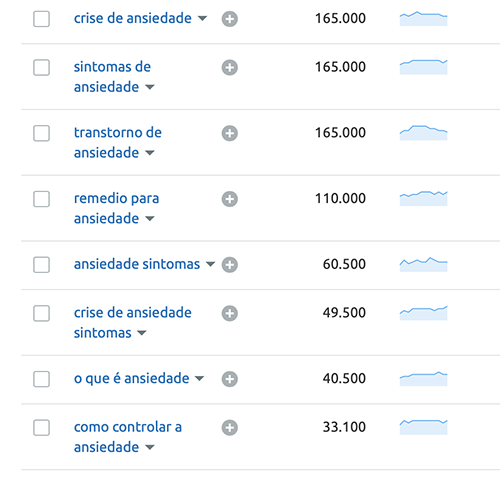
Task: Click plus icon for 'remedio para ansiedade'
Action: (230, 199)
